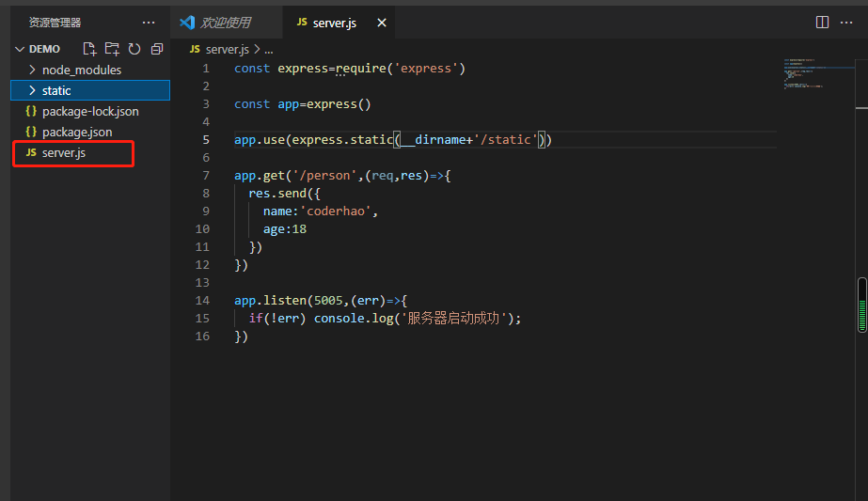Close the server.js tab
Image resolution: width=868 pixels, height=501 pixels.
click(x=382, y=23)
